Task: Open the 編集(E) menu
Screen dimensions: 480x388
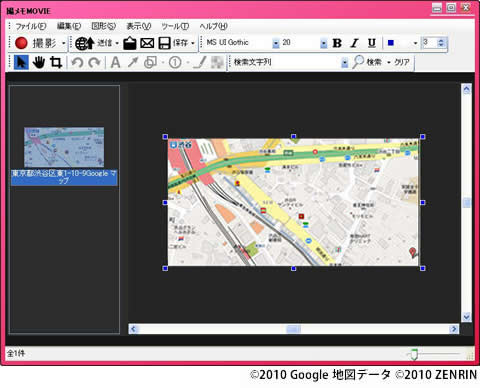Action: pyautogui.click(x=69, y=26)
